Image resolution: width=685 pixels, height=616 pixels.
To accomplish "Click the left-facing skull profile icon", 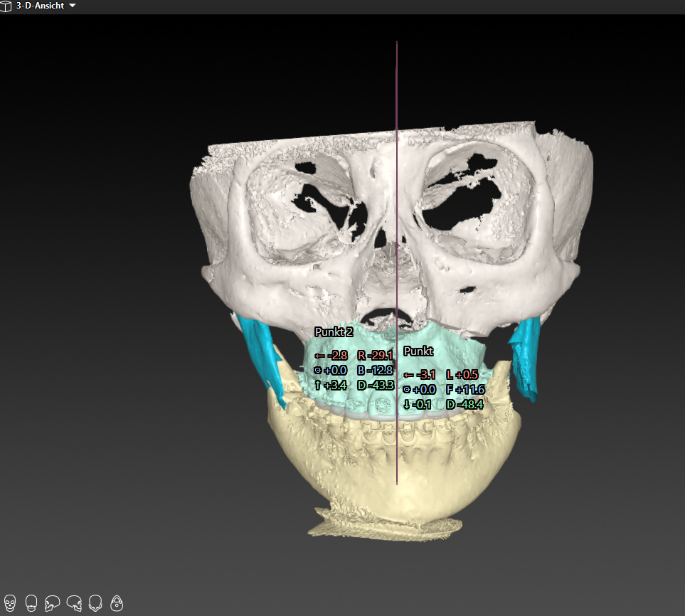I will pos(53,604).
